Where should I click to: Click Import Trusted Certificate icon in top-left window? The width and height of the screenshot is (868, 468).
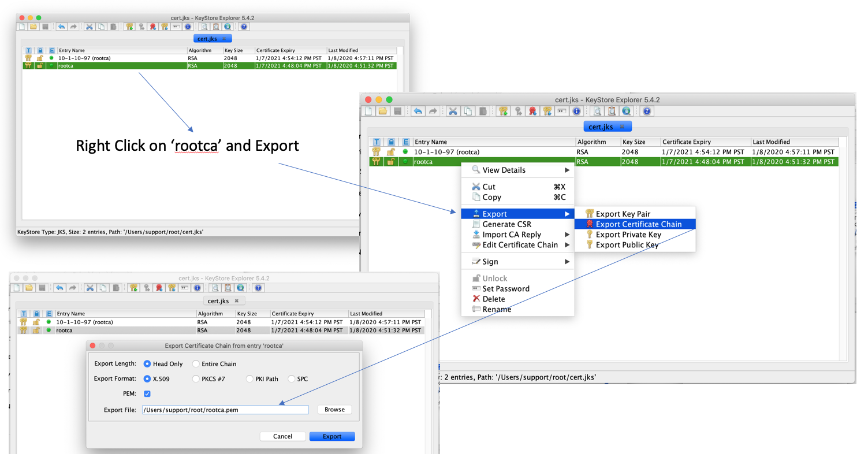pos(153,27)
